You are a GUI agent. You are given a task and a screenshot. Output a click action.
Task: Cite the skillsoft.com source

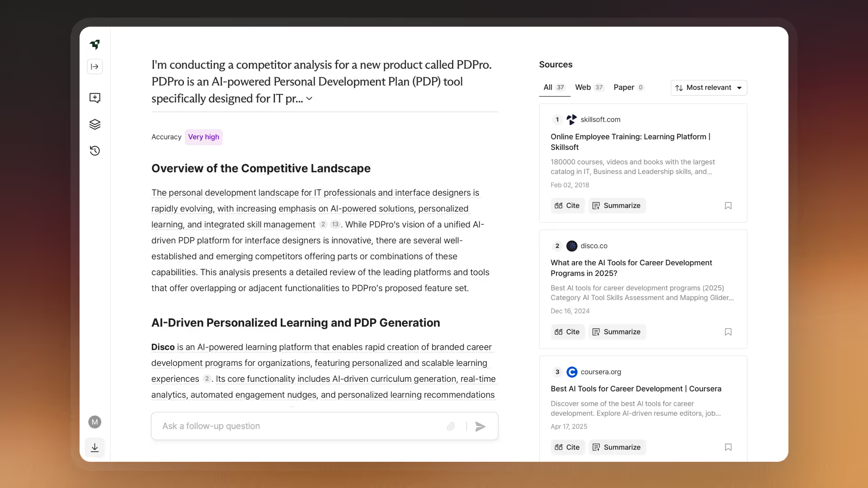[x=567, y=206]
